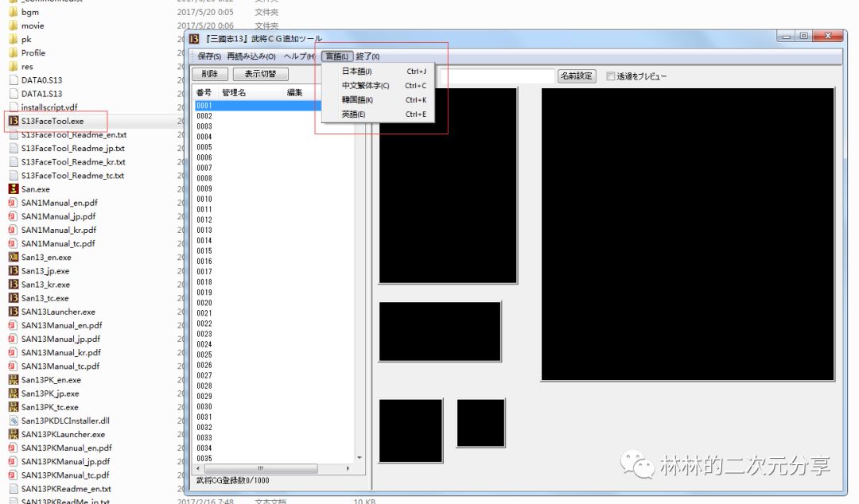Click the tool window title bar icon
The image size is (859, 504).
click(194, 39)
